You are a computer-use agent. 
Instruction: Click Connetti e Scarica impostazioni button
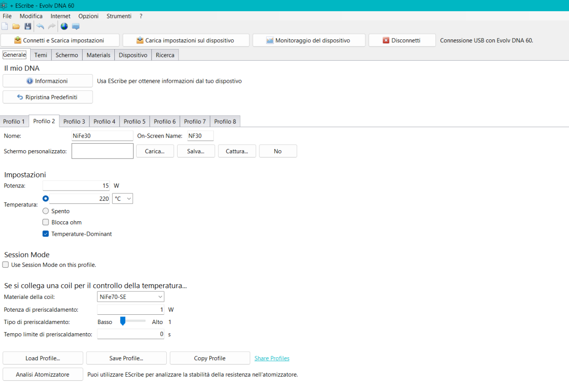pyautogui.click(x=60, y=40)
